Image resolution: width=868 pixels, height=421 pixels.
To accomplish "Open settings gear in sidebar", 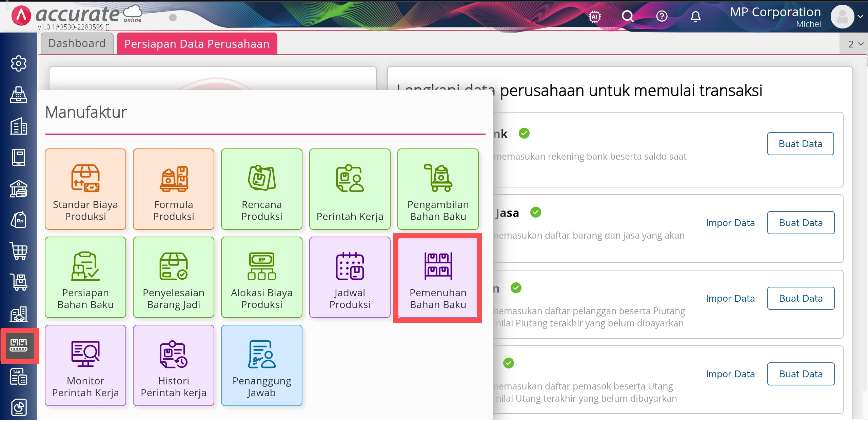I will (19, 63).
